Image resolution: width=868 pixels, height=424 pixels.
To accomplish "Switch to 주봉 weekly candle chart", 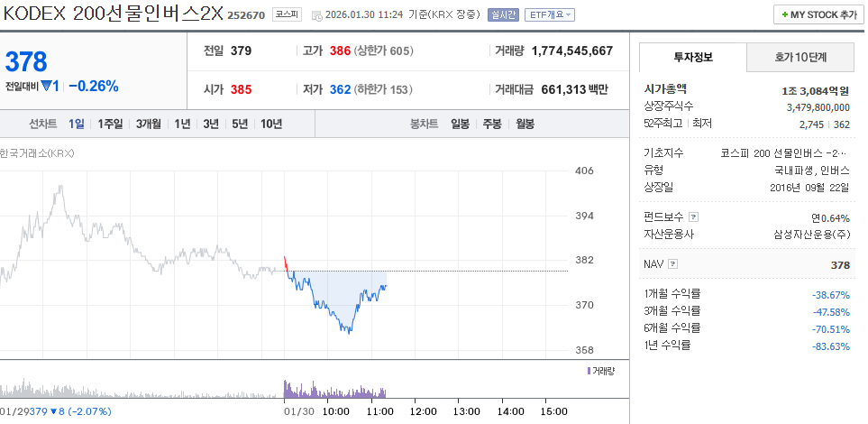I will click(492, 124).
